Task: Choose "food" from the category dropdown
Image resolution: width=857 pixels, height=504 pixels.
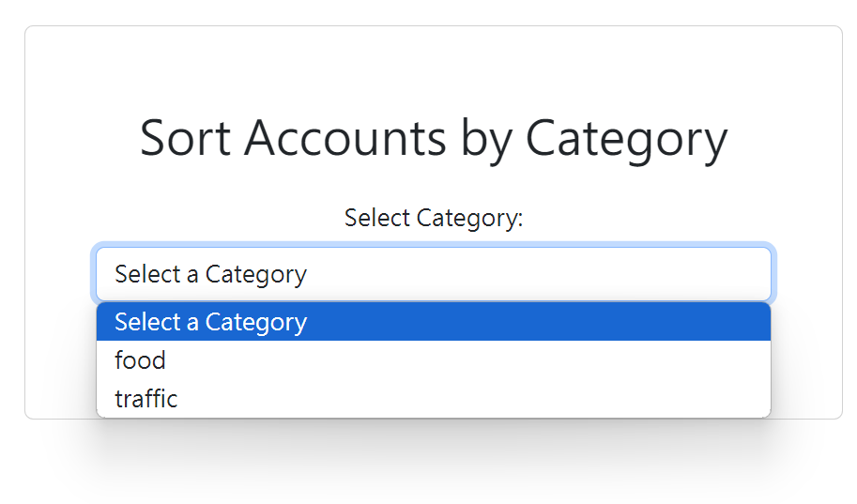Action: [141, 360]
